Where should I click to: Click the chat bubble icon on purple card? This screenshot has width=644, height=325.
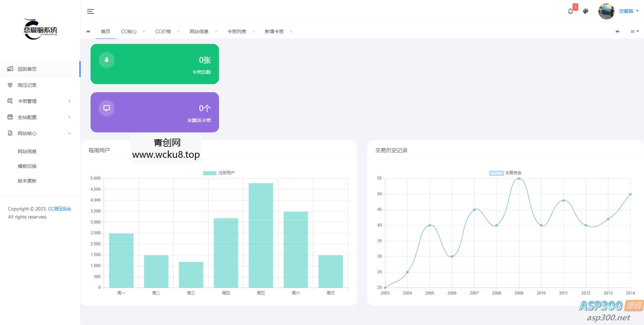tap(107, 108)
